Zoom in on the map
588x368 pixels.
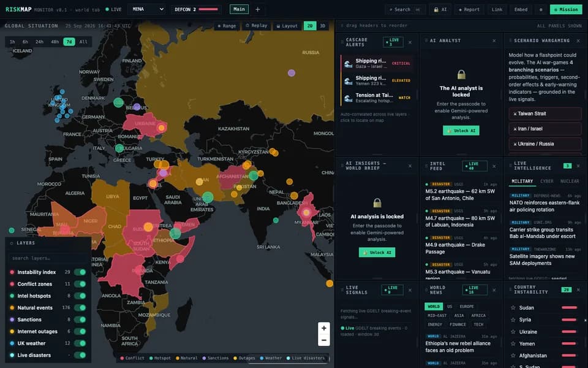pos(323,328)
